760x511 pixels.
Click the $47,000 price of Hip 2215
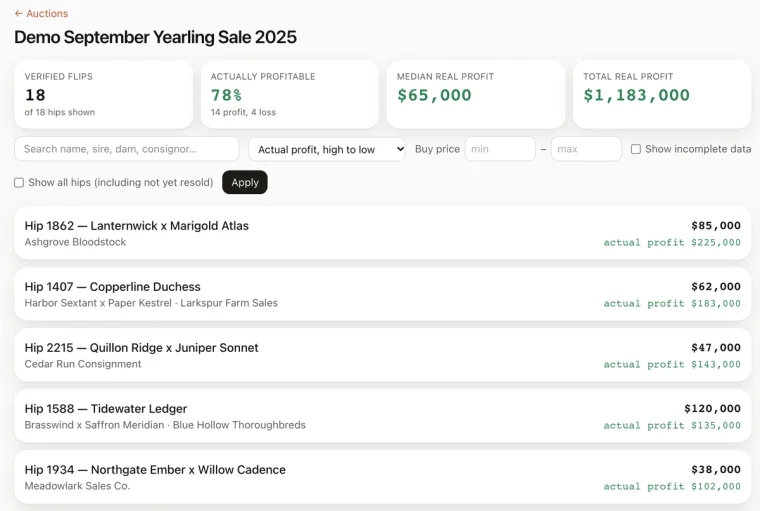pos(716,348)
